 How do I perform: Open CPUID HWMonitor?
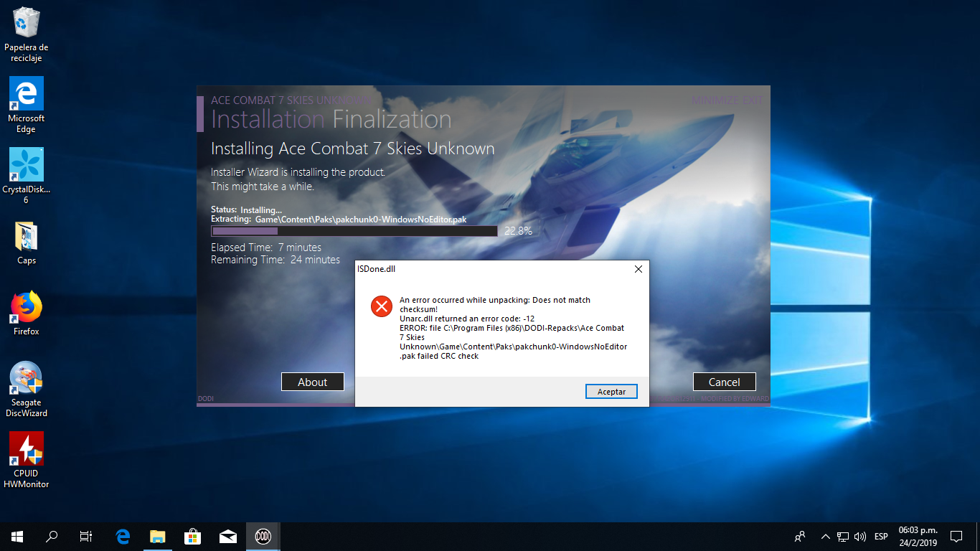[x=25, y=448]
